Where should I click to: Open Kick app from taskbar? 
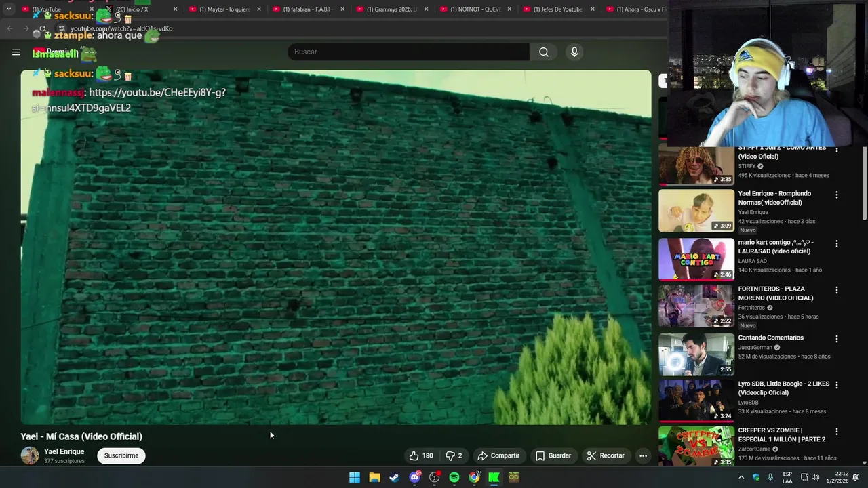point(494,477)
